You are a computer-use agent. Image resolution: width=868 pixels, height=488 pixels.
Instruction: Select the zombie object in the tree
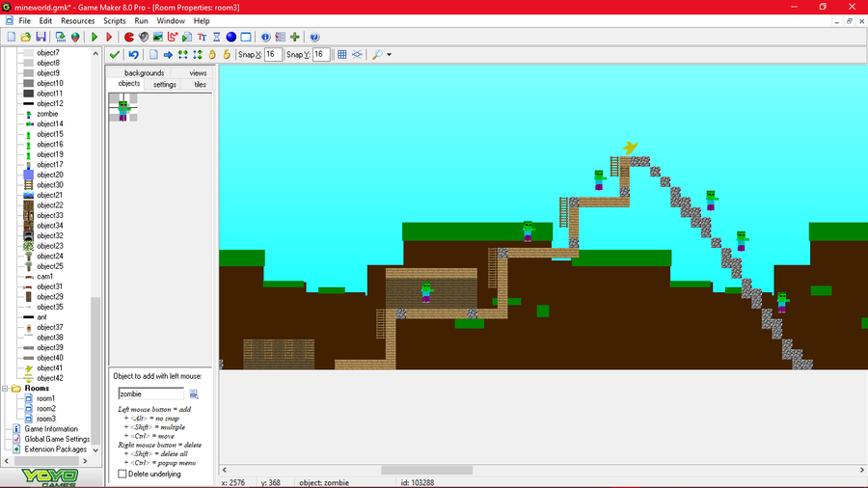pos(47,114)
